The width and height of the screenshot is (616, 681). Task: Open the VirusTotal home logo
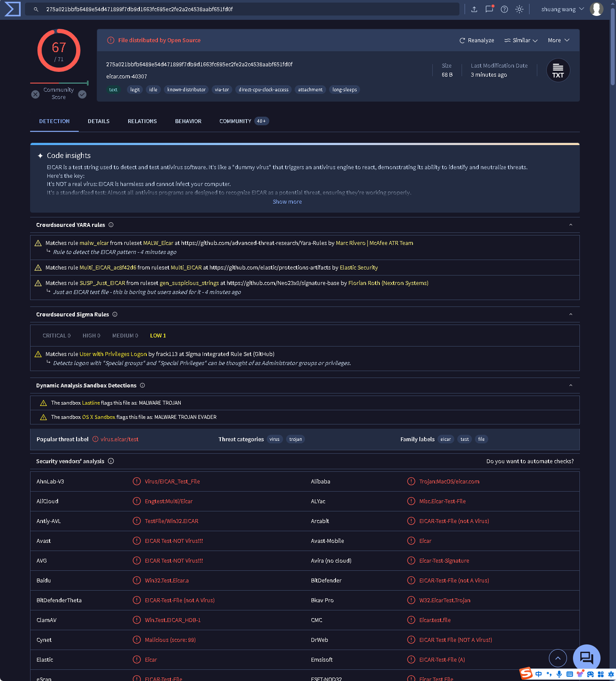coord(12,9)
